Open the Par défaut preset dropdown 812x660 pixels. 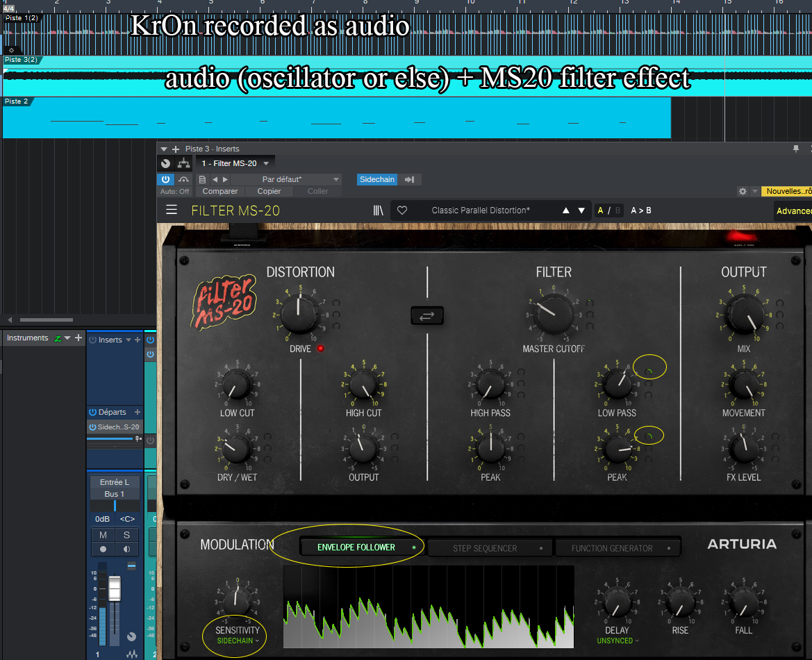[285, 179]
